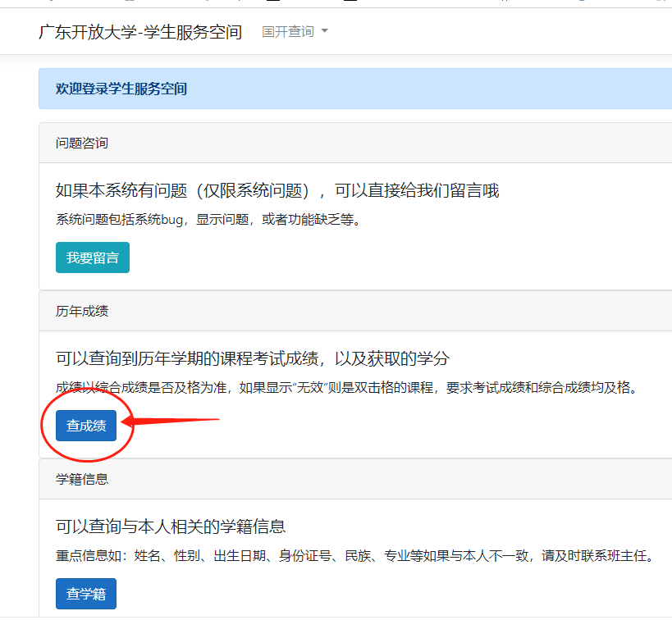Select the 学籍信息 card header
The image size is (672, 620).
pos(82,479)
